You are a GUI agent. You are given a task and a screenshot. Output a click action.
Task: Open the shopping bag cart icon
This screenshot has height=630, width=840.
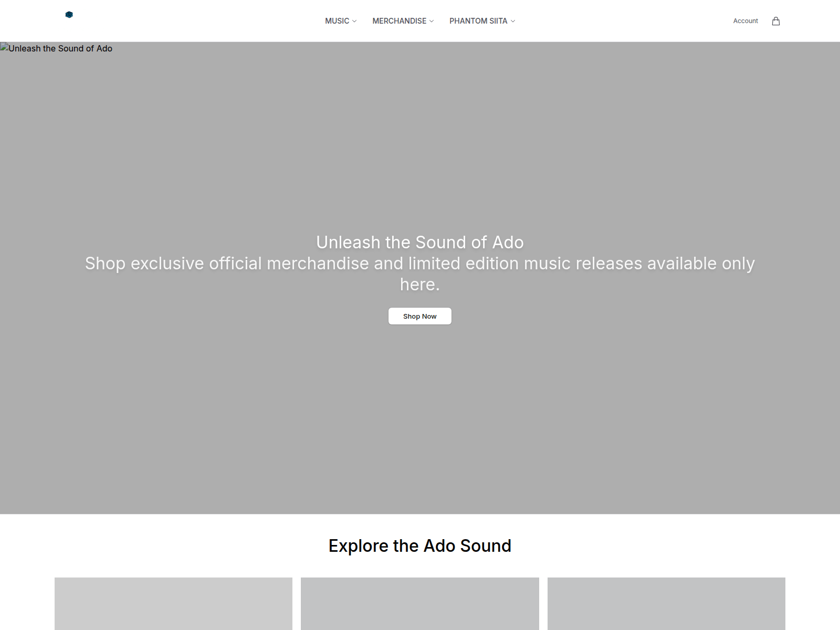coord(776,21)
